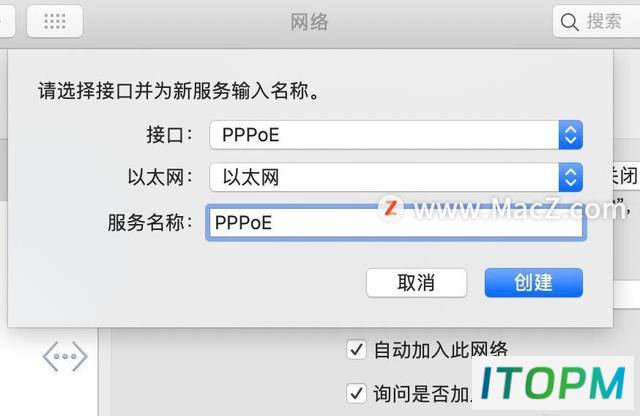Toggle the 询问是否加入 checkbox

tap(356, 394)
